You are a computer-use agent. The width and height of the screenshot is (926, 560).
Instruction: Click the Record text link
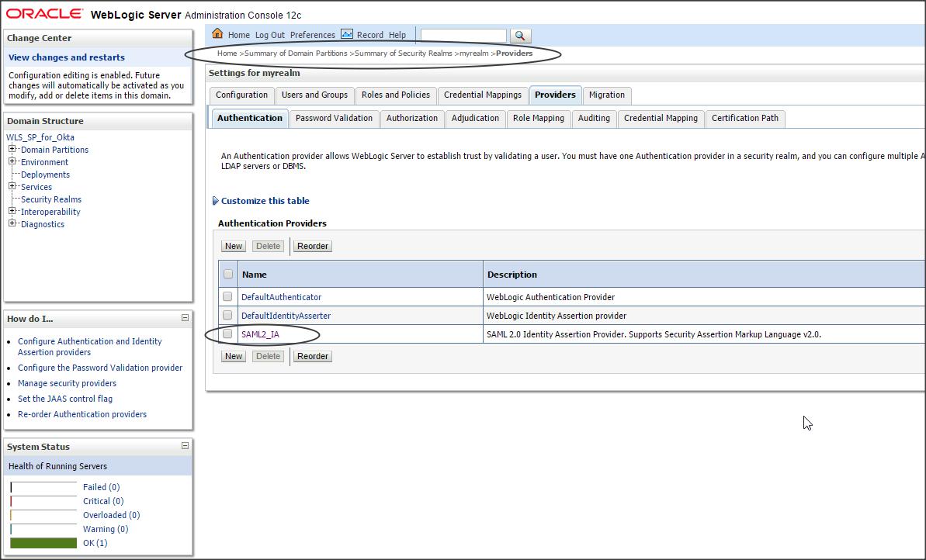370,36
